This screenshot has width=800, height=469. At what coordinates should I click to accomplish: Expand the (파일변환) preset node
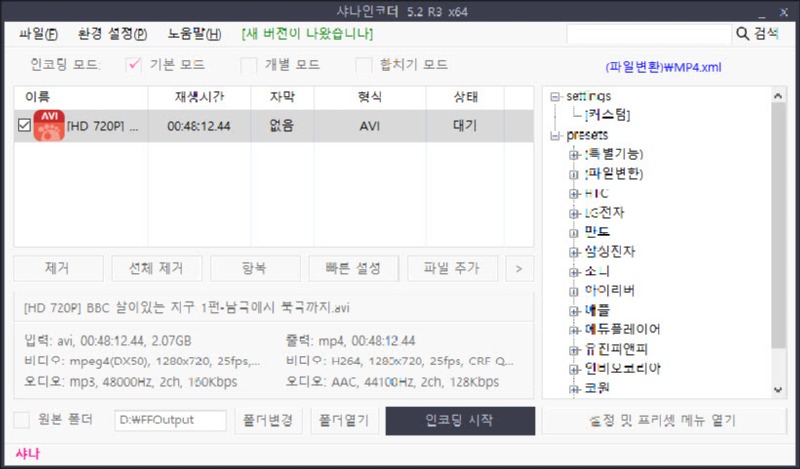(x=574, y=174)
